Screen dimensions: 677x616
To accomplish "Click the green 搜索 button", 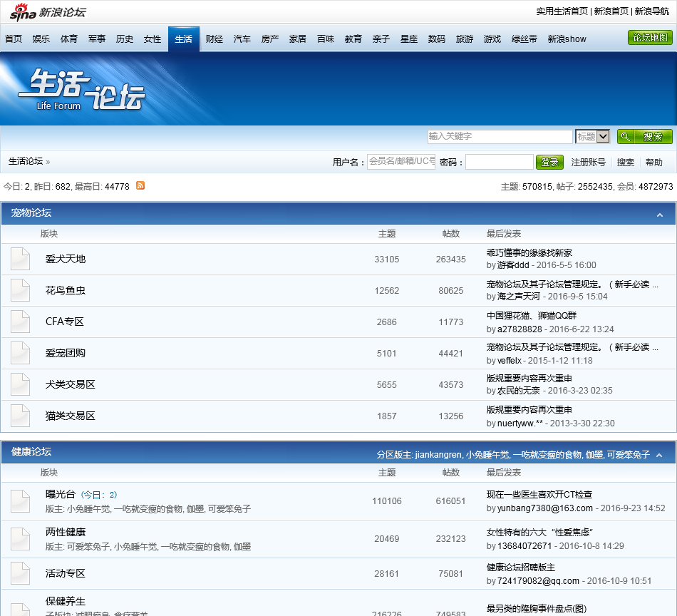I will pos(645,136).
